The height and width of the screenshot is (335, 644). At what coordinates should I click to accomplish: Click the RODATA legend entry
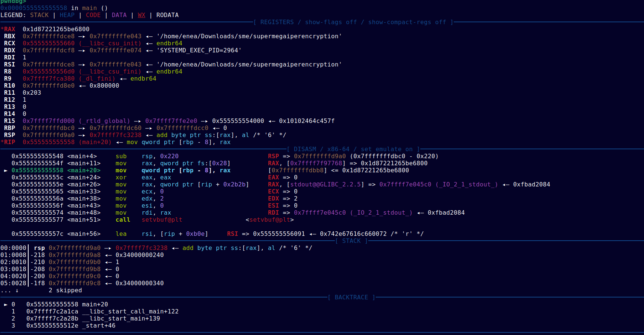(168, 15)
